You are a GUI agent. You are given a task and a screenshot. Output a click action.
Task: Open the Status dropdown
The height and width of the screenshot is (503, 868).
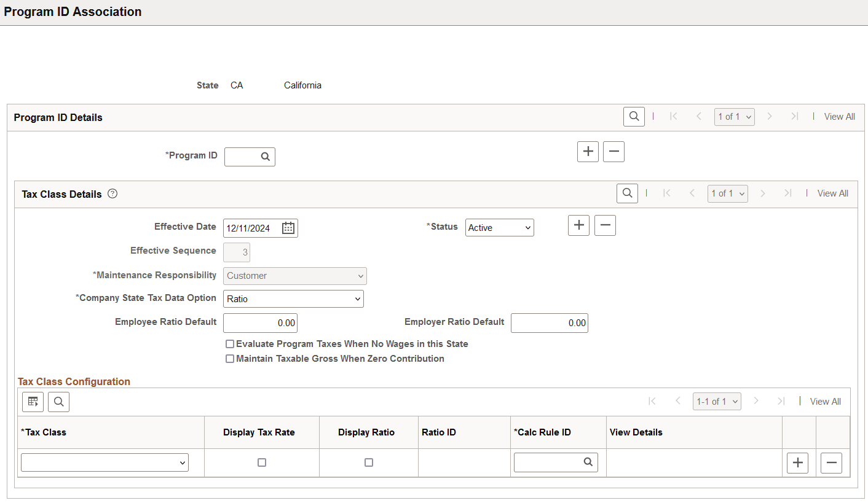(499, 227)
